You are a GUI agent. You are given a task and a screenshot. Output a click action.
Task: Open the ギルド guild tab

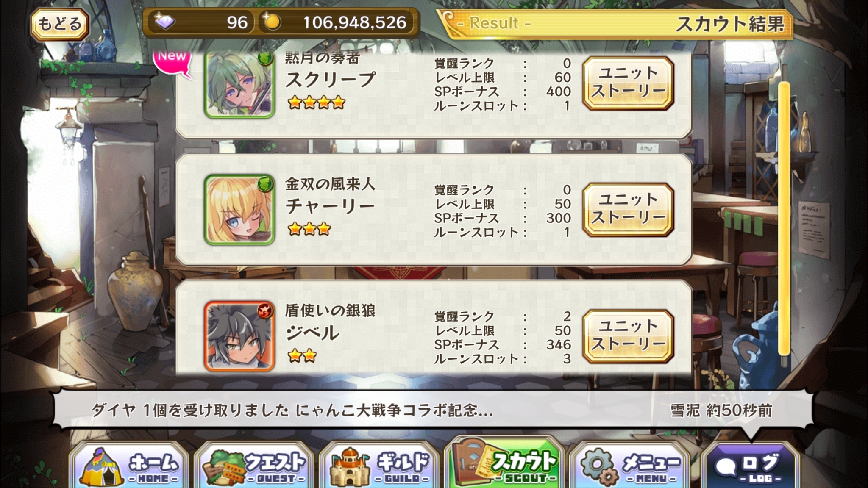pyautogui.click(x=379, y=466)
